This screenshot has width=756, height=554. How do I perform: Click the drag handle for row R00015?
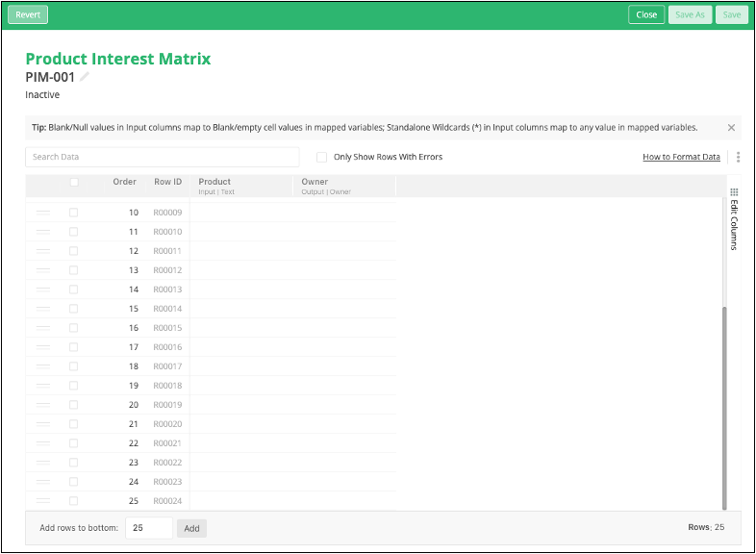click(x=43, y=328)
